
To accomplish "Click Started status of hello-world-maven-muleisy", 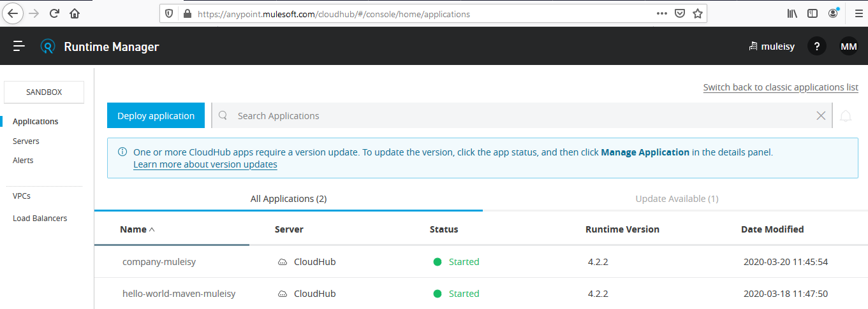I will click(x=464, y=294).
